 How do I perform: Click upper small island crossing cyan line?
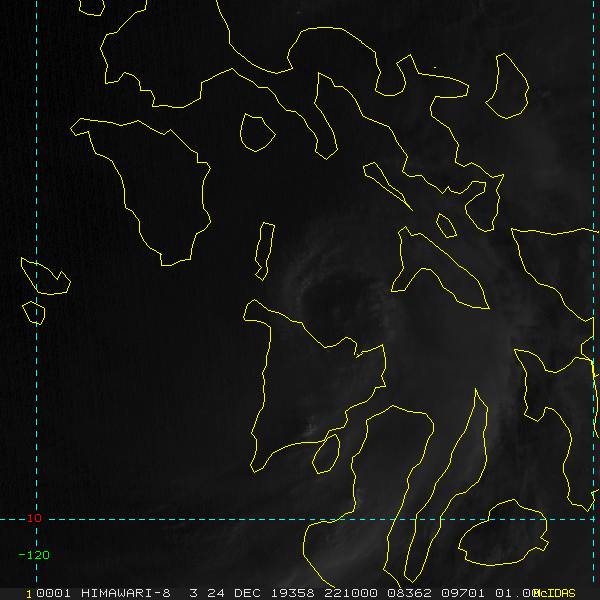pos(45,277)
